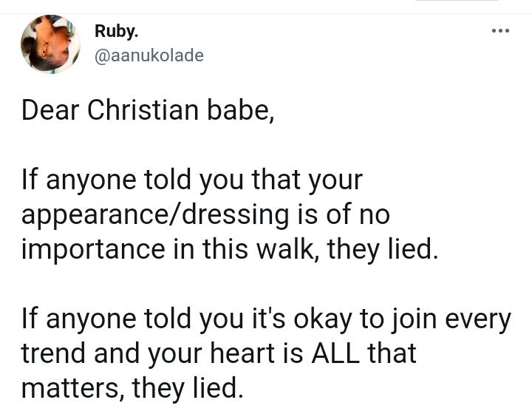The height and width of the screenshot is (414, 532).
Task: Select the line "If anyone told you that your"
Action: click(192, 180)
